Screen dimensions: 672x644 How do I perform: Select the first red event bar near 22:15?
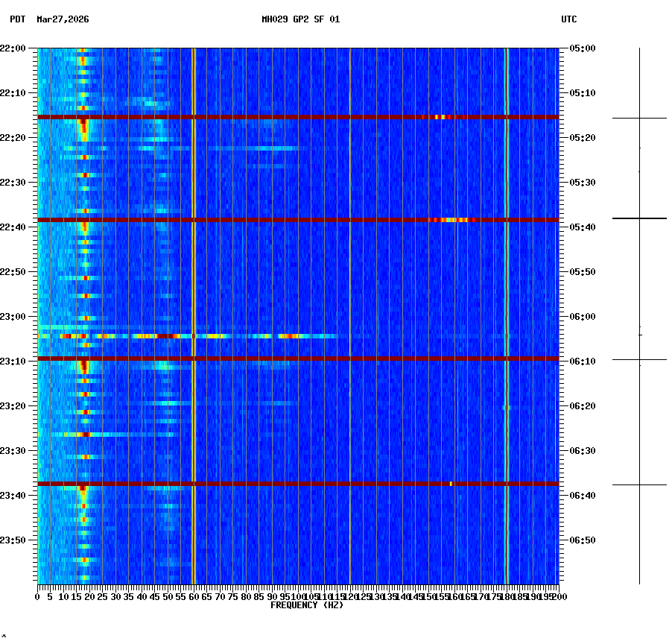pyautogui.click(x=298, y=116)
